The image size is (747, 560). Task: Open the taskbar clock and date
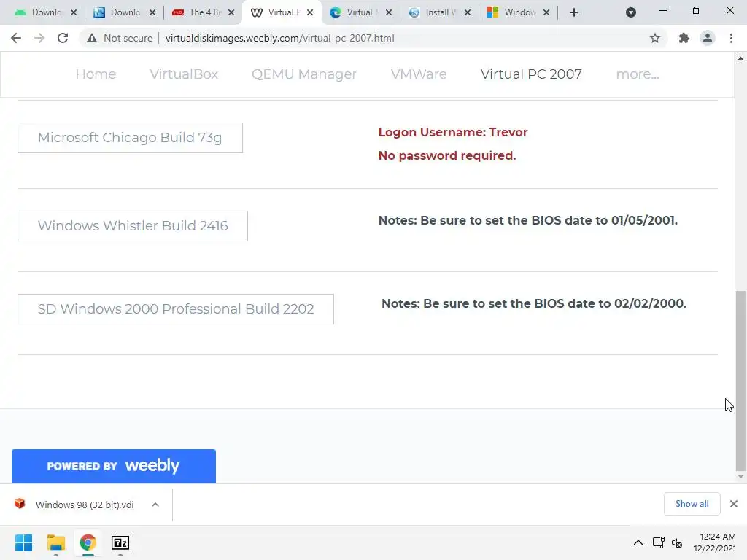click(x=715, y=542)
